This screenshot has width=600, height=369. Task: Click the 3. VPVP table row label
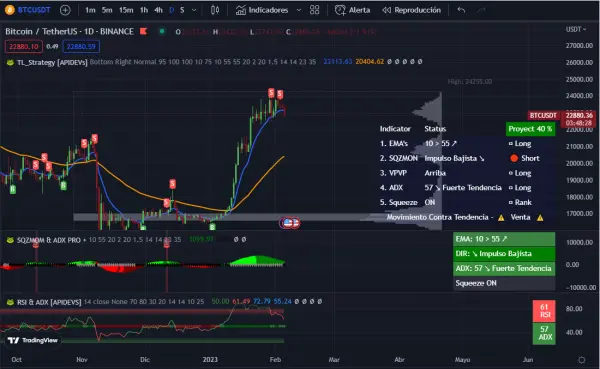pyautogui.click(x=393, y=173)
